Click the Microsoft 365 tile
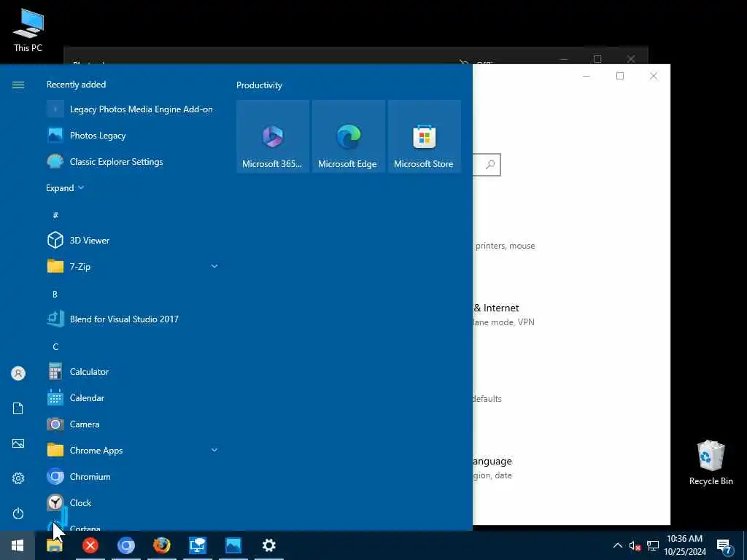 tap(273, 136)
